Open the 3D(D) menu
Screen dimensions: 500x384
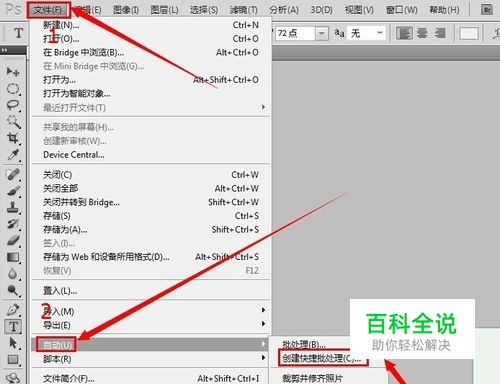point(321,10)
